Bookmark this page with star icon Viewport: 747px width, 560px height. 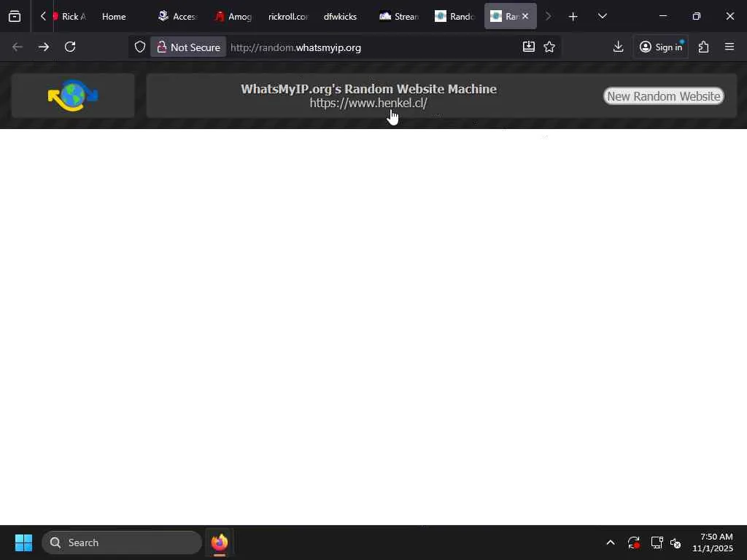pos(549,47)
